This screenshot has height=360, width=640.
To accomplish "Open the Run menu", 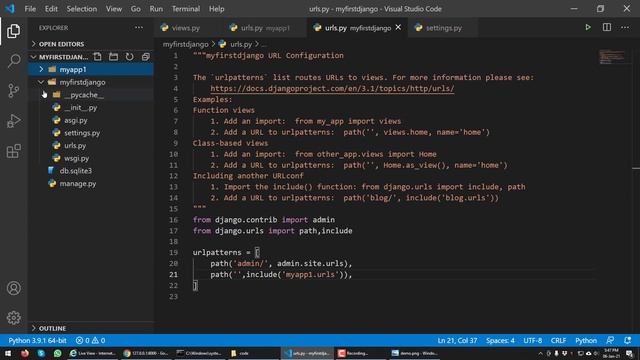I will pos(156,9).
